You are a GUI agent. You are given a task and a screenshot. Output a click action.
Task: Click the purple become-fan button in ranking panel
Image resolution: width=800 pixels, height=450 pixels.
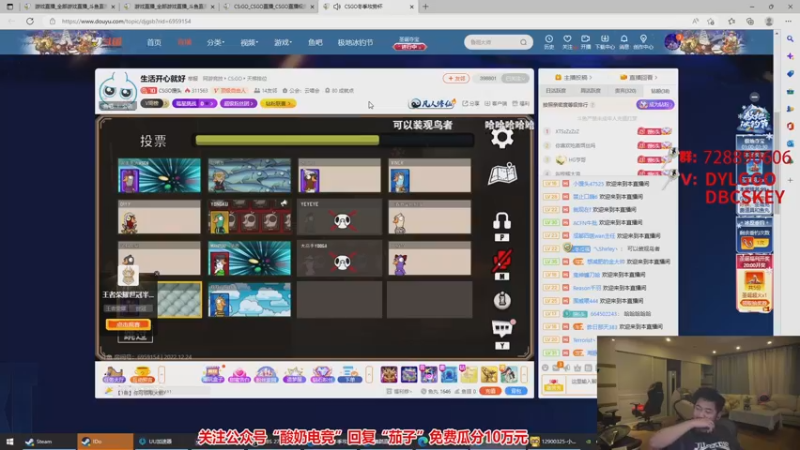(655, 105)
